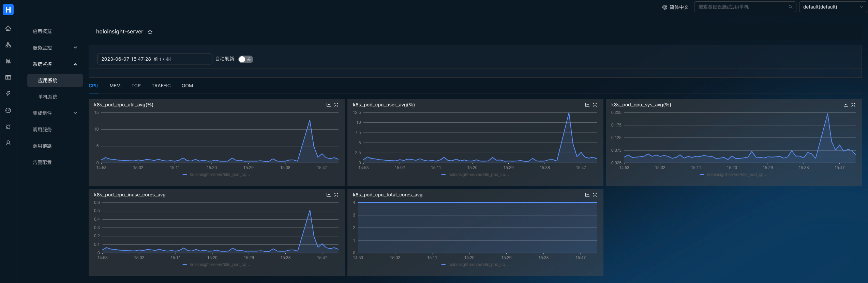868x283 pixels.
Task: Click the HoloInsight H logo
Action: click(x=8, y=10)
